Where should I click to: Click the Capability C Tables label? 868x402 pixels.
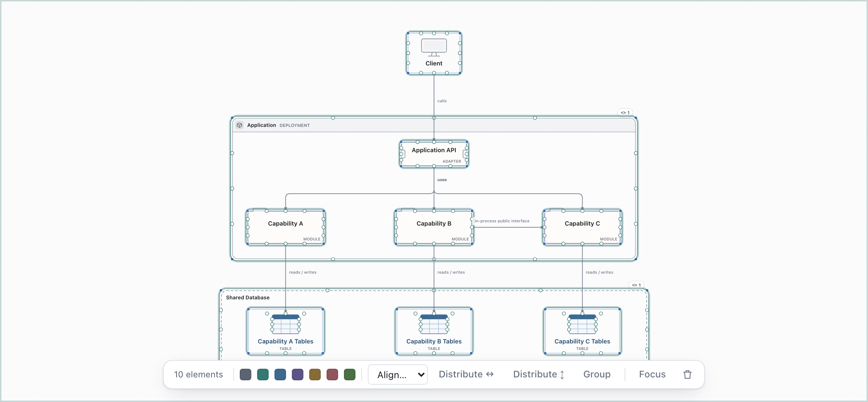pyautogui.click(x=582, y=341)
